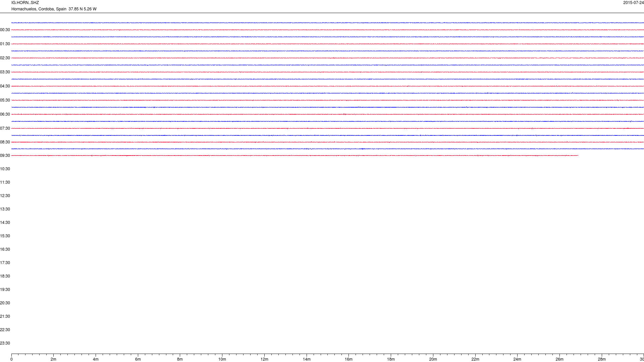Click the 26m axis tick label
Screen dimensions: 644x362
(559, 359)
